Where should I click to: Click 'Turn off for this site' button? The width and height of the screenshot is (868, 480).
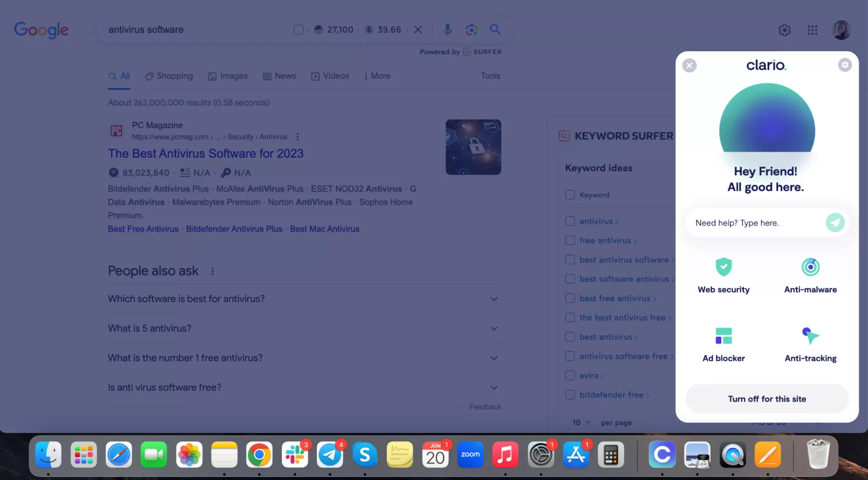coord(767,399)
